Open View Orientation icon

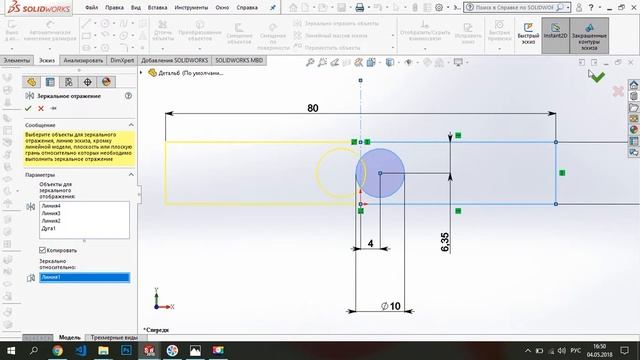371,62
